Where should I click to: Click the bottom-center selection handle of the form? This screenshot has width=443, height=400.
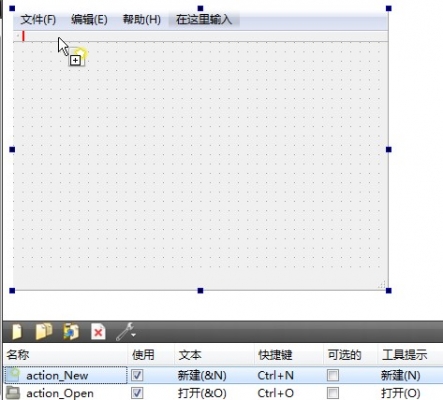point(200,291)
